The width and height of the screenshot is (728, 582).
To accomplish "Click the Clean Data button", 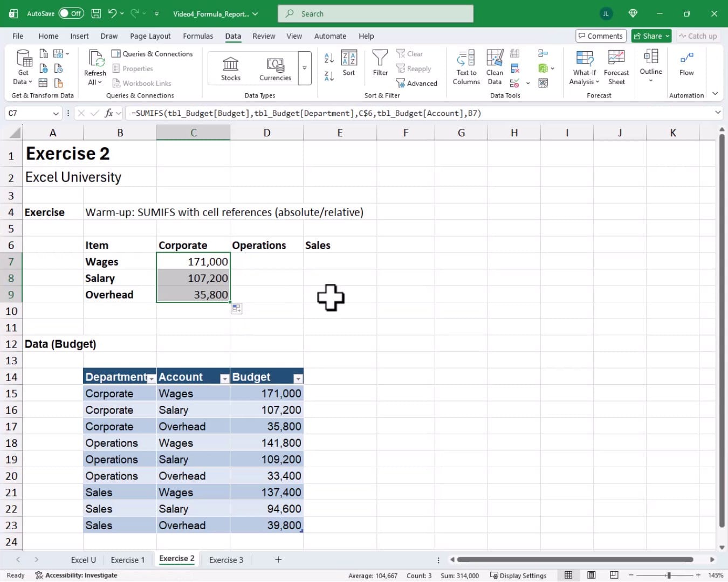I will (x=495, y=67).
